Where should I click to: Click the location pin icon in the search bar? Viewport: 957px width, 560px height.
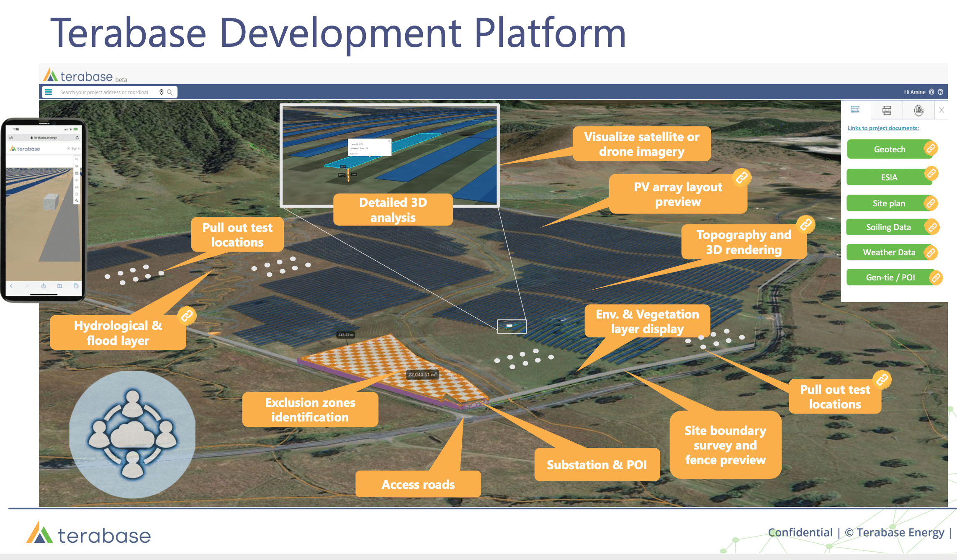coord(161,92)
